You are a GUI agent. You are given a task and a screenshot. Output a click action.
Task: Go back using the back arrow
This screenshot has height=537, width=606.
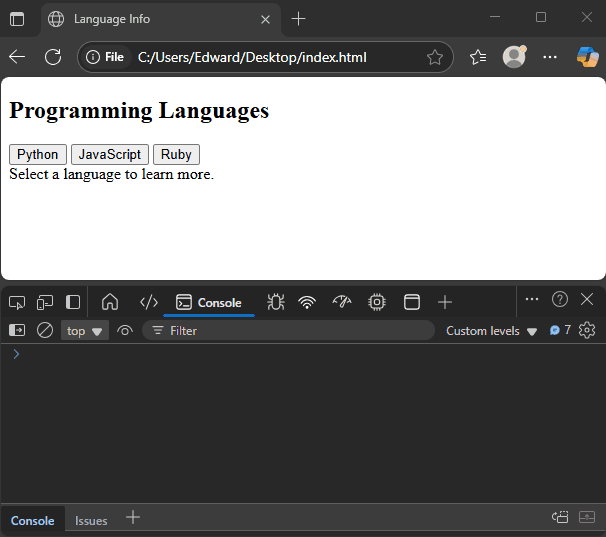pyautogui.click(x=17, y=57)
